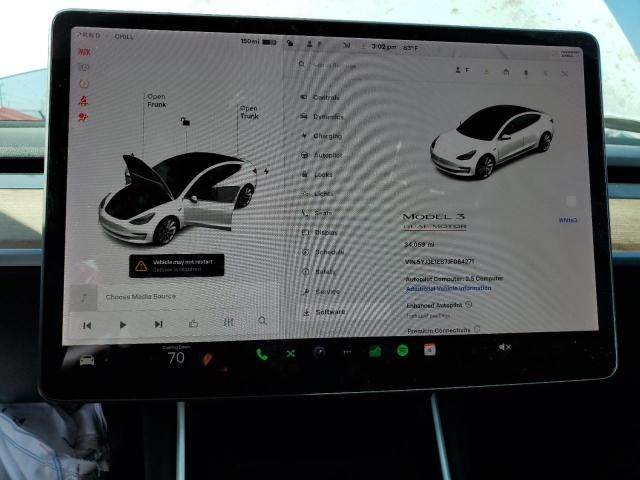Mute audio with the volume icon

(x=504, y=347)
